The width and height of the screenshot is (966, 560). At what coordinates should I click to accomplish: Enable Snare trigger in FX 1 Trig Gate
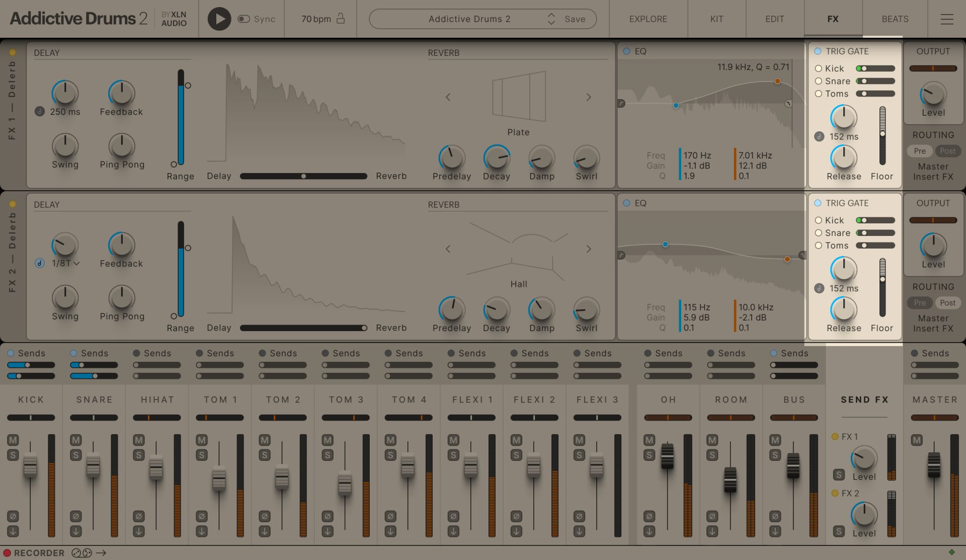click(819, 81)
